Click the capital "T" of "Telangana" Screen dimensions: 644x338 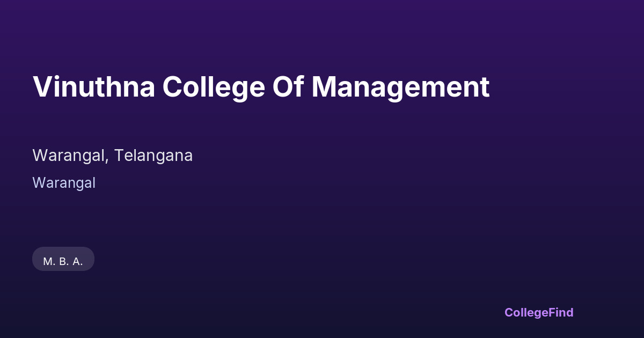click(x=119, y=156)
